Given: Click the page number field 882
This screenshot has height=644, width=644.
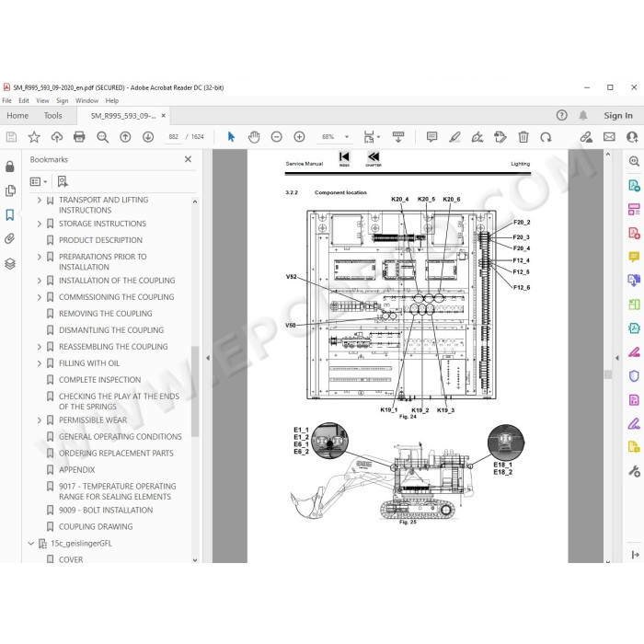Looking at the screenshot, I should pos(173,137).
